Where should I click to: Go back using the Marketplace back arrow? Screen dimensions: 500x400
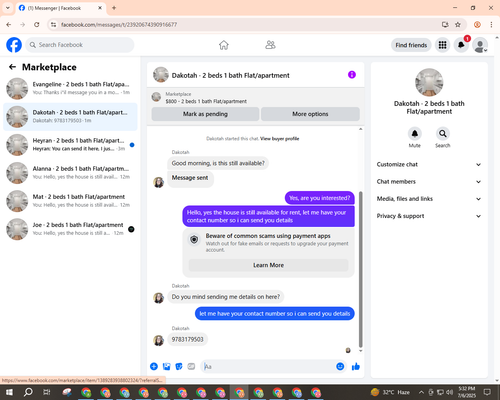(12, 67)
